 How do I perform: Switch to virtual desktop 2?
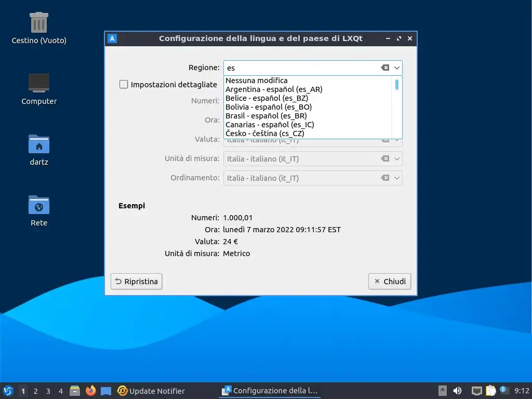tap(36, 391)
